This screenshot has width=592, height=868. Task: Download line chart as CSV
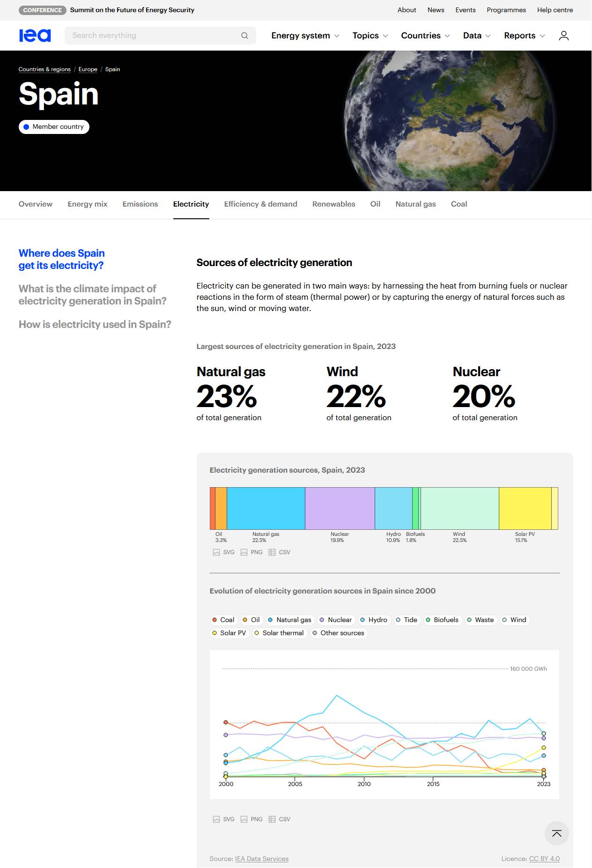(280, 819)
